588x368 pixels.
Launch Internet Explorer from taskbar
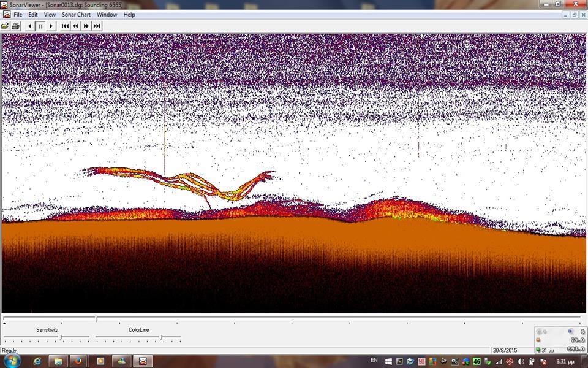[x=37, y=361]
